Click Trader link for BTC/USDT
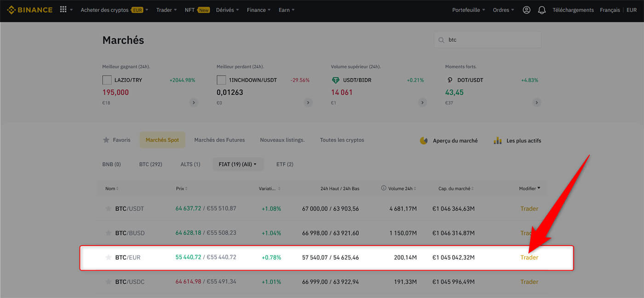 click(x=529, y=208)
